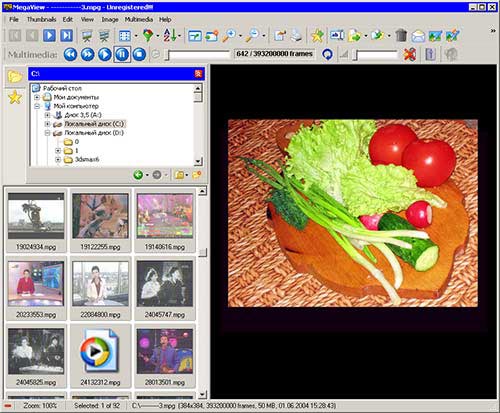The image size is (500, 413).
Task: Delete the file with the trash can icon
Action: [401, 35]
